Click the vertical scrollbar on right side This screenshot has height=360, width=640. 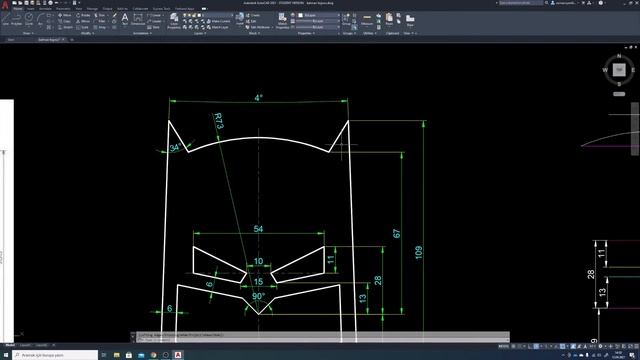click(635, 129)
